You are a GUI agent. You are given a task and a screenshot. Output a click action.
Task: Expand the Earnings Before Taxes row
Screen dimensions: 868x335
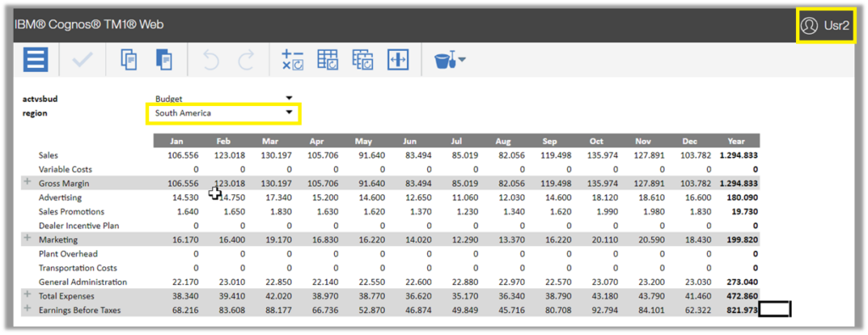click(x=27, y=309)
